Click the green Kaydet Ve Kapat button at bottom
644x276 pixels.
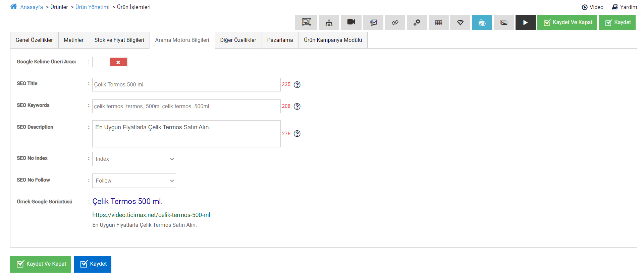(40, 264)
